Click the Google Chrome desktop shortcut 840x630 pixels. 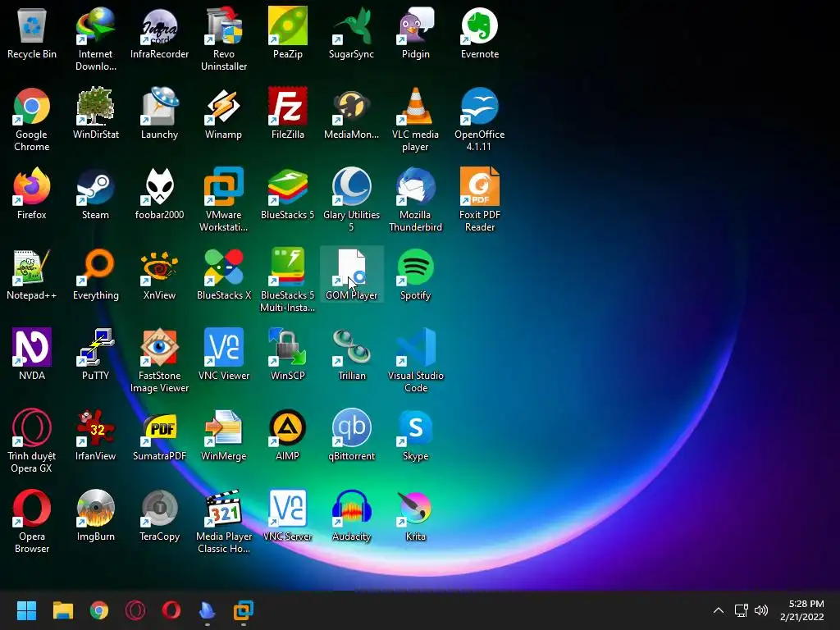click(x=32, y=106)
